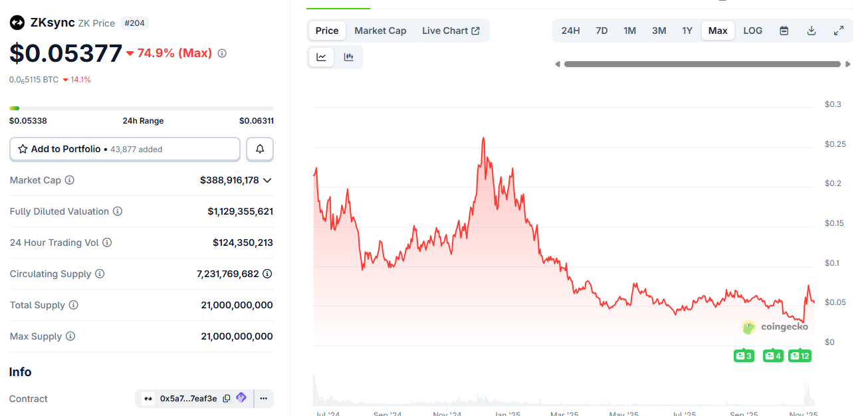Click the #204 rank badge
Screen dimensions: 868x416
pos(136,23)
